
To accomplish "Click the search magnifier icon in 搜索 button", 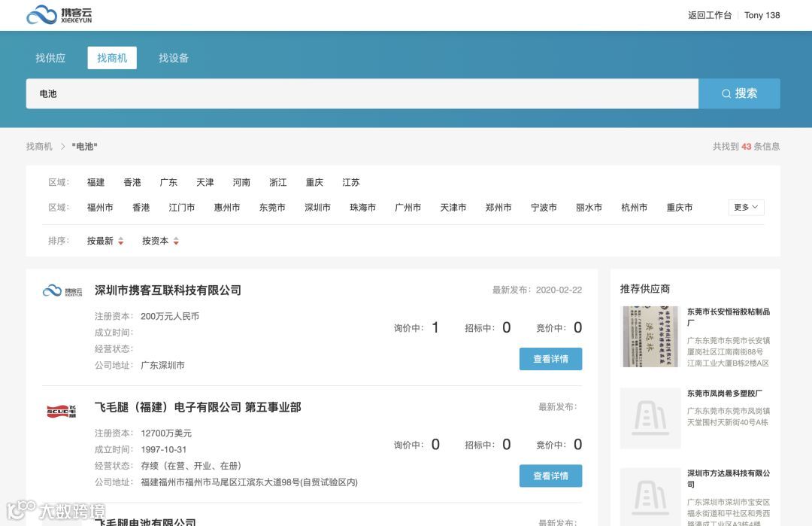I will [x=726, y=94].
